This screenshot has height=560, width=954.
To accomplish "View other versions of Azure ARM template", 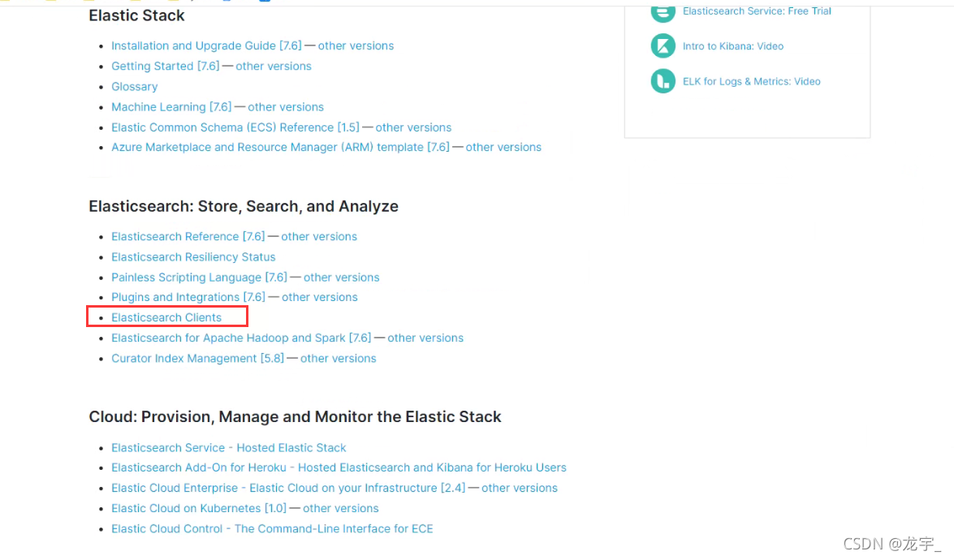I will pyautogui.click(x=503, y=147).
